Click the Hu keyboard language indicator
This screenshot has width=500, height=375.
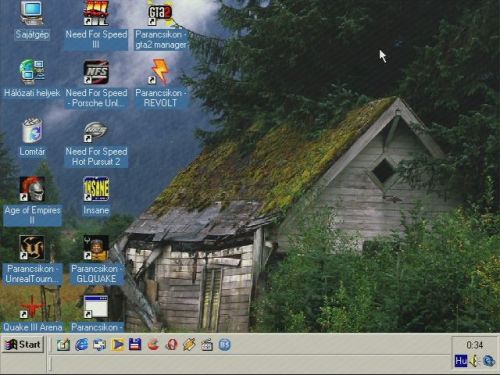pos(461,361)
